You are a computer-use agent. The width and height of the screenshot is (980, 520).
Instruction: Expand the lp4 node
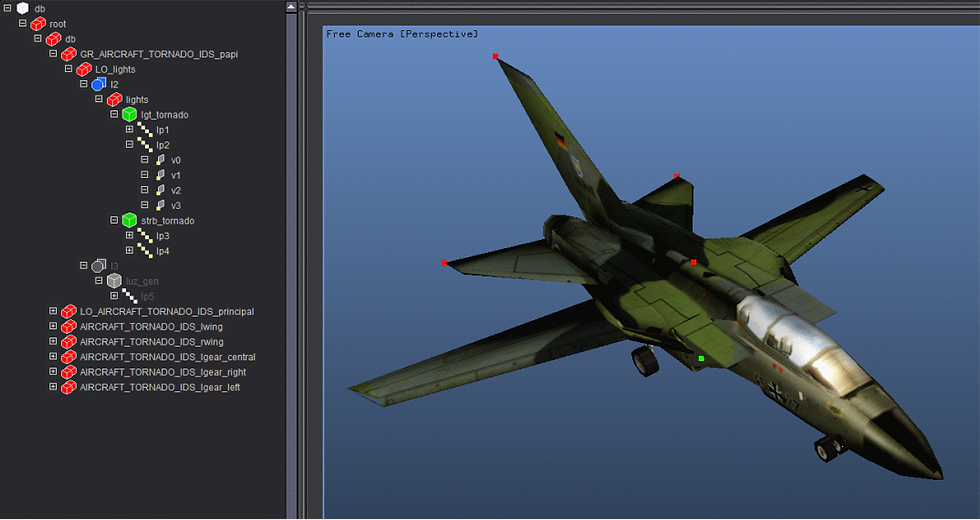pos(129,250)
